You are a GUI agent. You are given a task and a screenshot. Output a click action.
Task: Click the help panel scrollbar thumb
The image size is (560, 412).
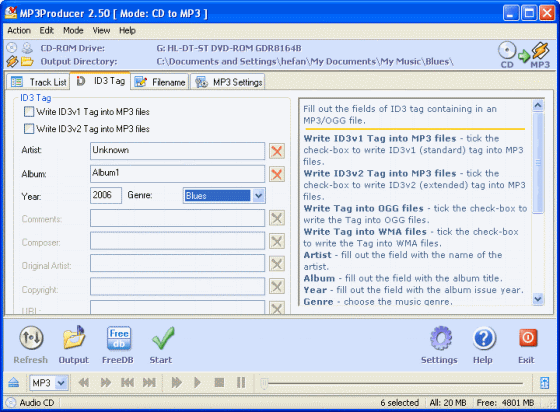click(538, 163)
